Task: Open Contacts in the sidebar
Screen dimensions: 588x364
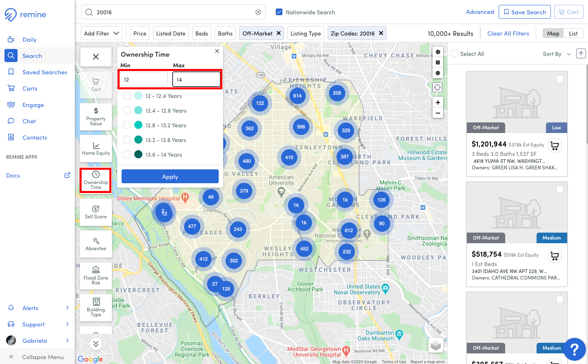Action: 35,138
